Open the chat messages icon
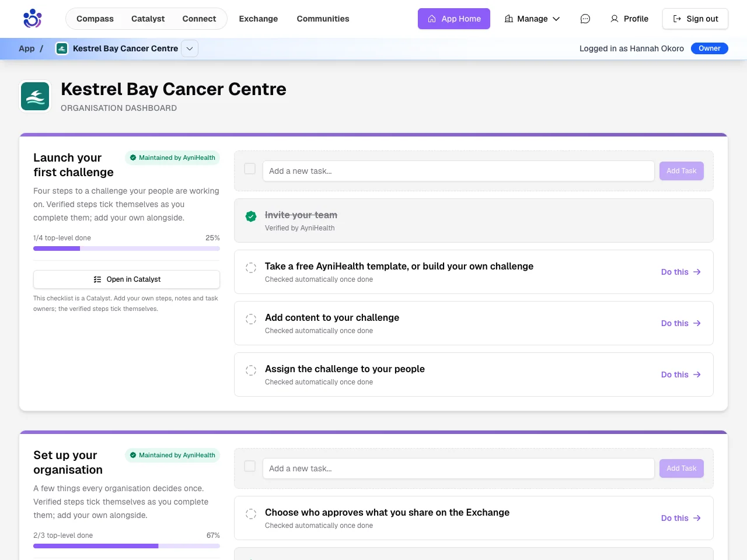The image size is (747, 560). coord(585,19)
